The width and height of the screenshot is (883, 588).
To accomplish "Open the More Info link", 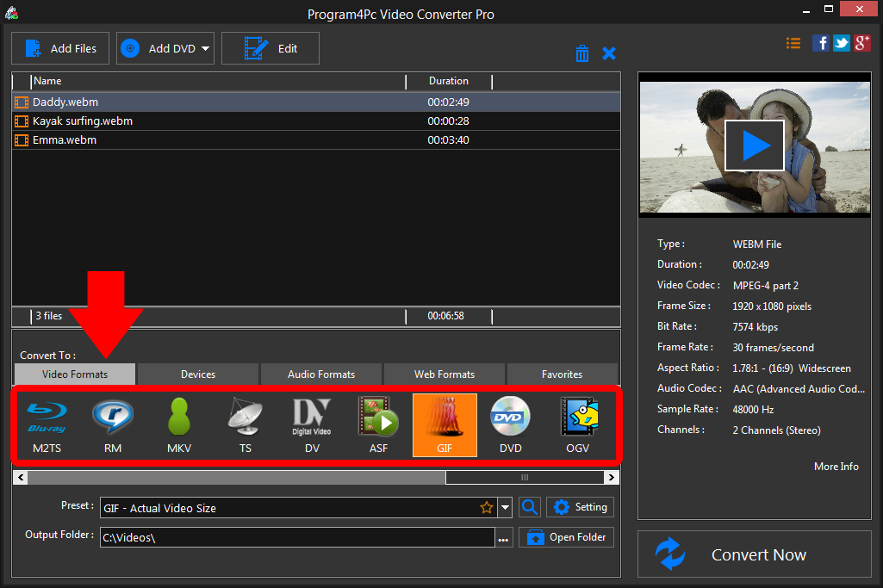I will tap(836, 466).
